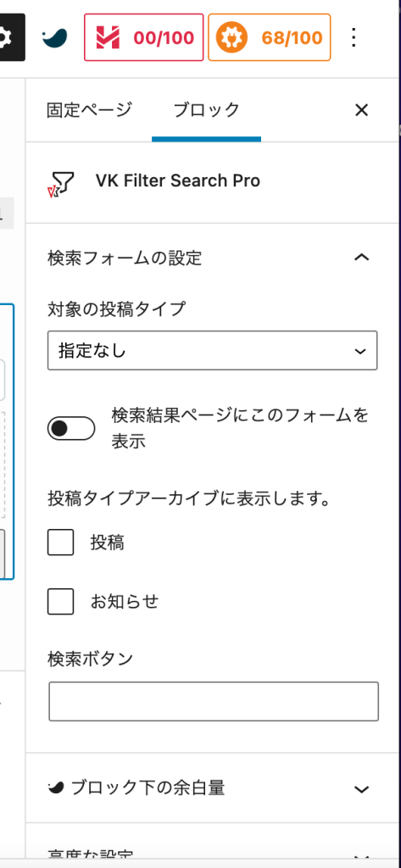
Task: Toggle 検索結果ページにこのフォームを表示 switch
Action: [71, 428]
